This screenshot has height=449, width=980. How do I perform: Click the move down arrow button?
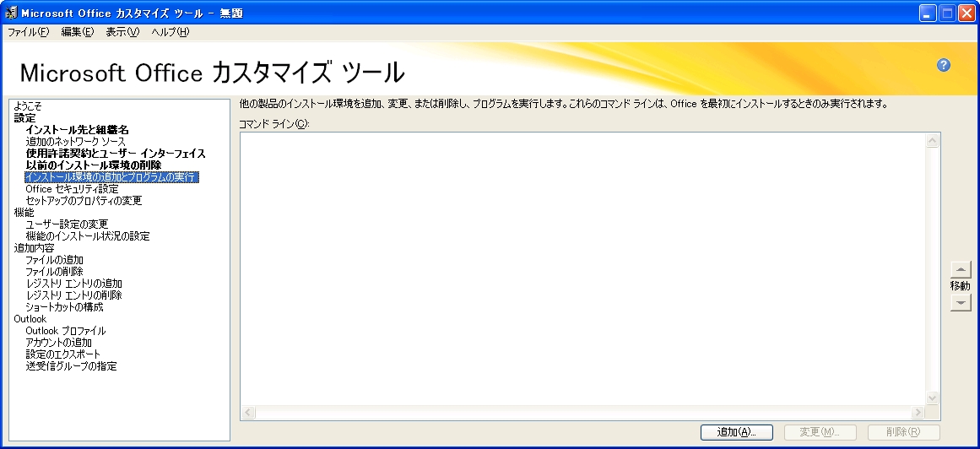[961, 303]
